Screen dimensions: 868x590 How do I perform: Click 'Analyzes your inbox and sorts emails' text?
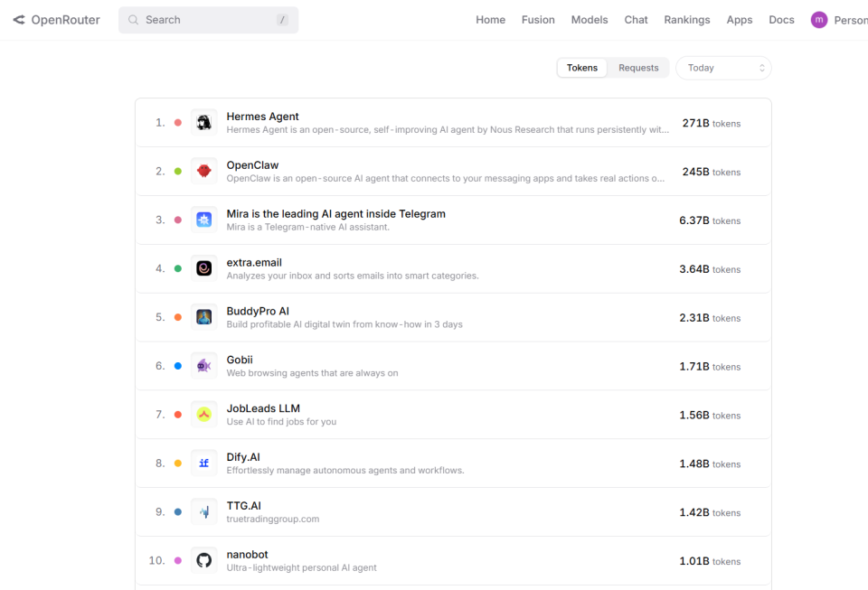pos(353,276)
